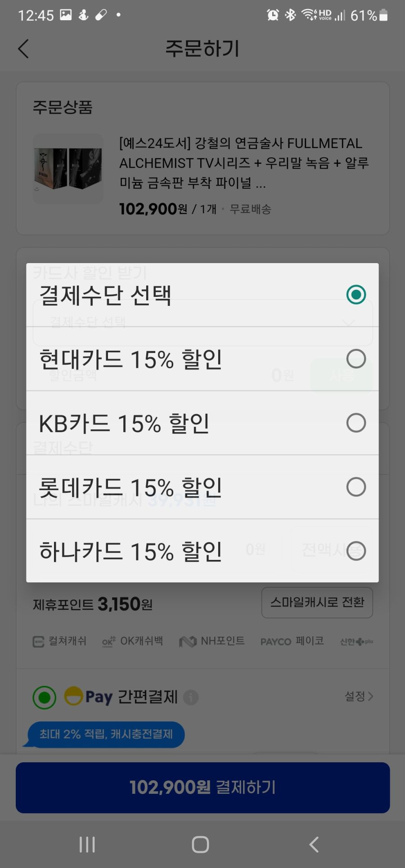Tap 스마일캐시로 전환 button
Viewport: 405px width, 868px height.
coord(317,603)
